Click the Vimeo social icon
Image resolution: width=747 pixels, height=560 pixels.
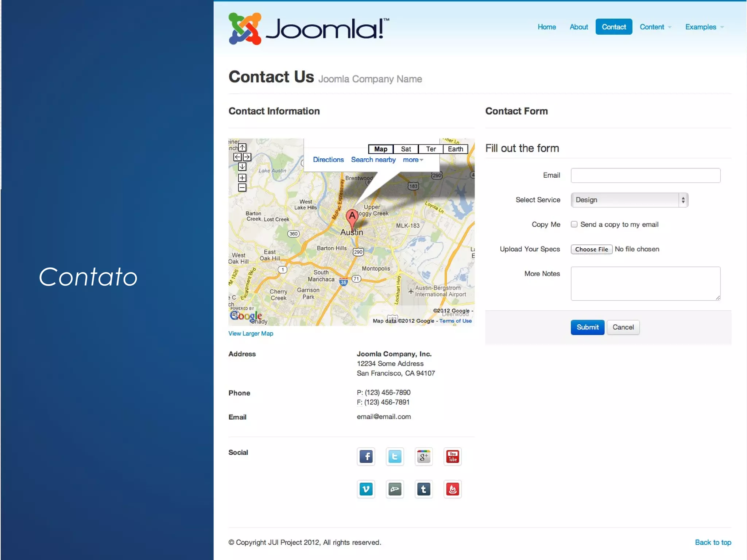(x=366, y=489)
